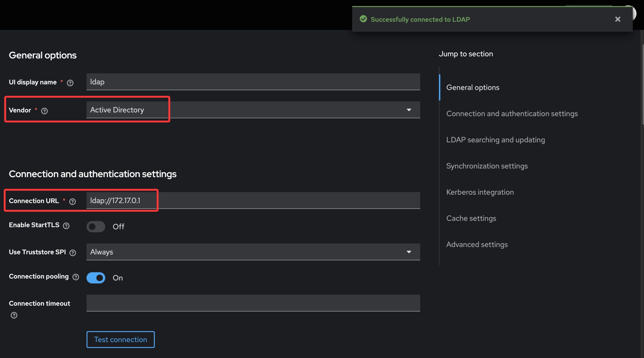Click the page vertical scrollbar
The image size is (644, 358).
[643, 84]
